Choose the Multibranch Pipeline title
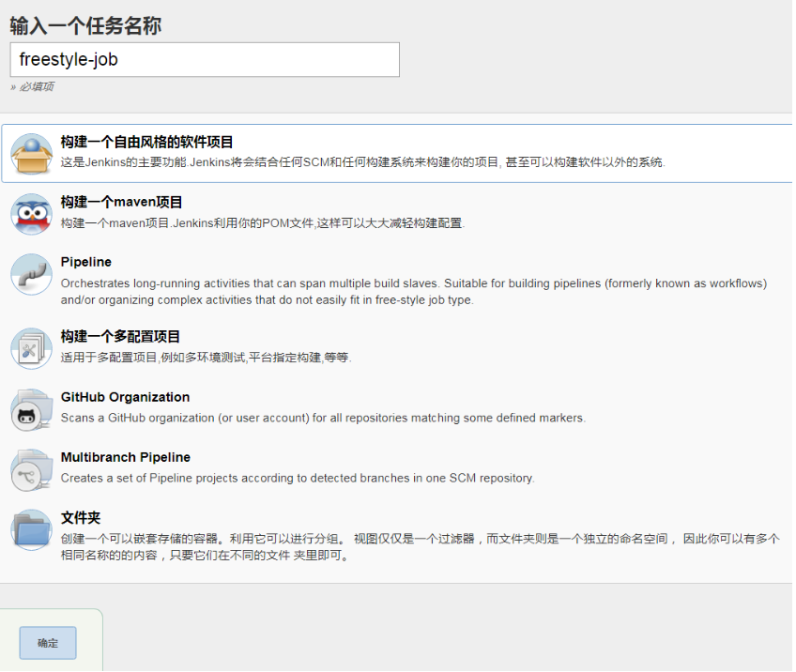 126,457
